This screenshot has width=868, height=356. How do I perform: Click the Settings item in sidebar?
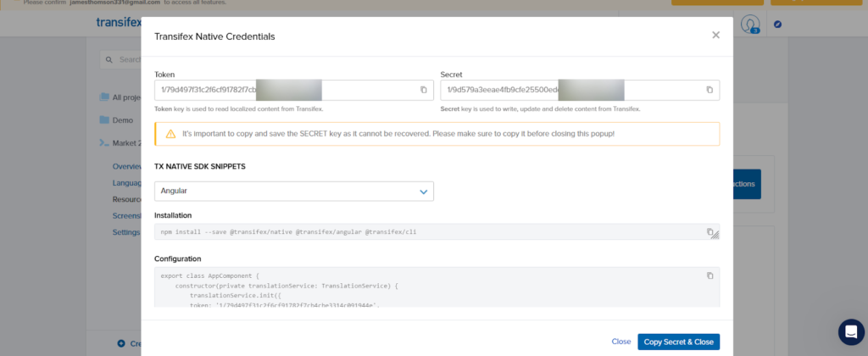pyautogui.click(x=126, y=232)
